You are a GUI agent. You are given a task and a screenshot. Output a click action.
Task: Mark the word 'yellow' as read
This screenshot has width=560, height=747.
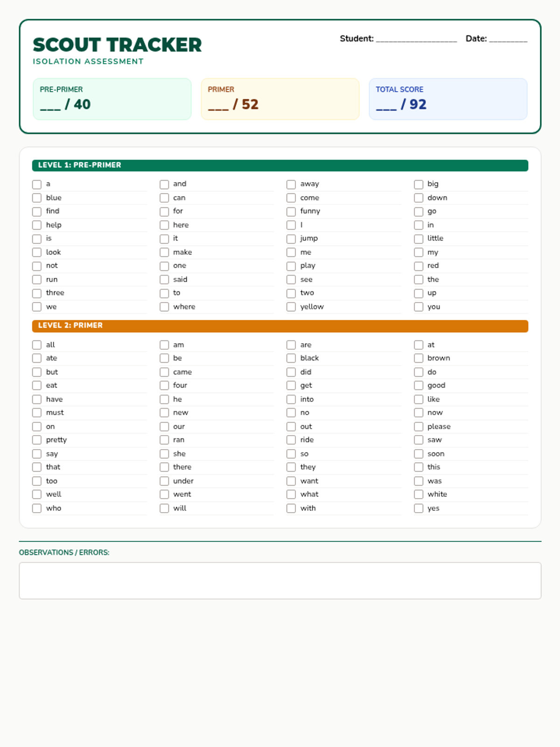pyautogui.click(x=291, y=307)
